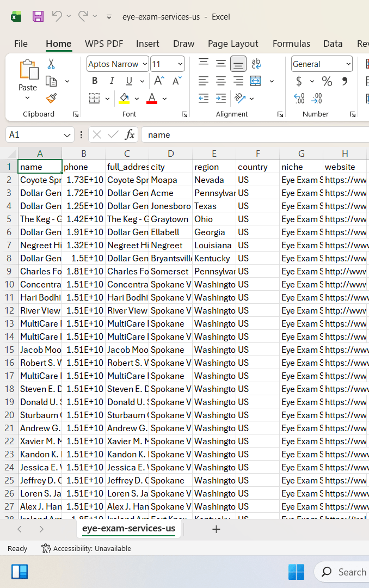369x588 pixels.
Task: Open the underline style dropdown arrow
Action: [x=142, y=81]
